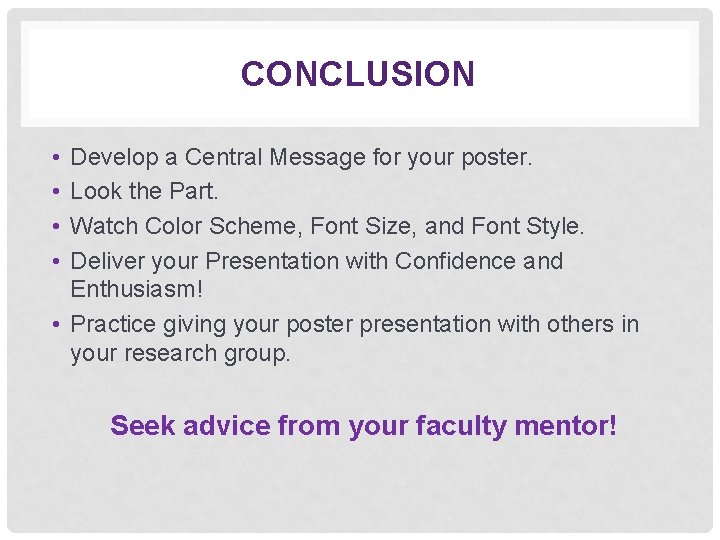Click the CONCLUSION slide title

point(358,74)
